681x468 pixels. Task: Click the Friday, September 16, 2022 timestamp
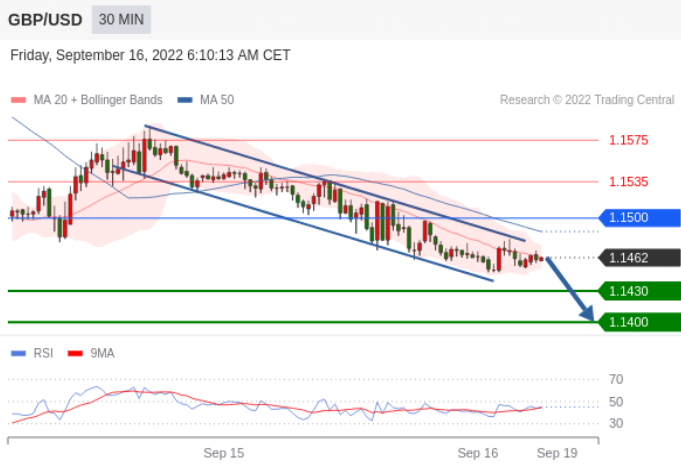(150, 55)
